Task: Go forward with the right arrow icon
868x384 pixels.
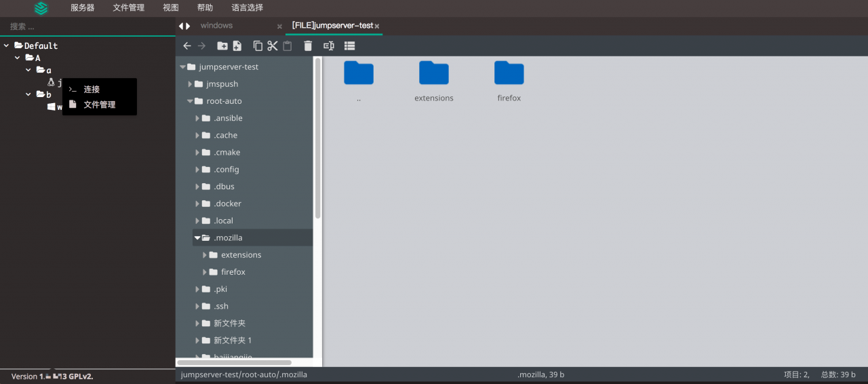Action: (x=201, y=46)
